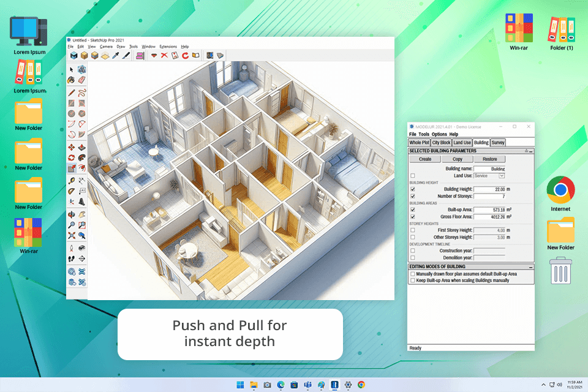Open the Camera menu in SketchUp
Viewport: 588px width, 392px height.
click(106, 47)
